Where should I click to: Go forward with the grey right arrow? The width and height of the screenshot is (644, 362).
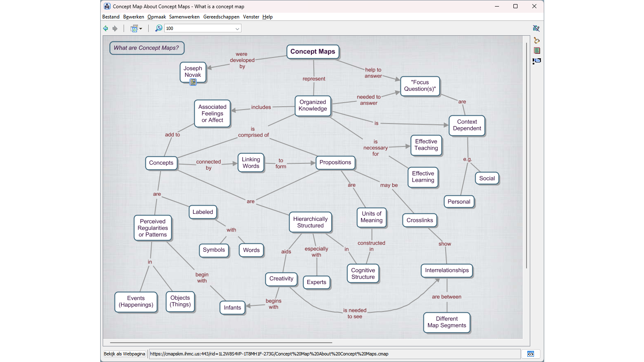tap(115, 28)
